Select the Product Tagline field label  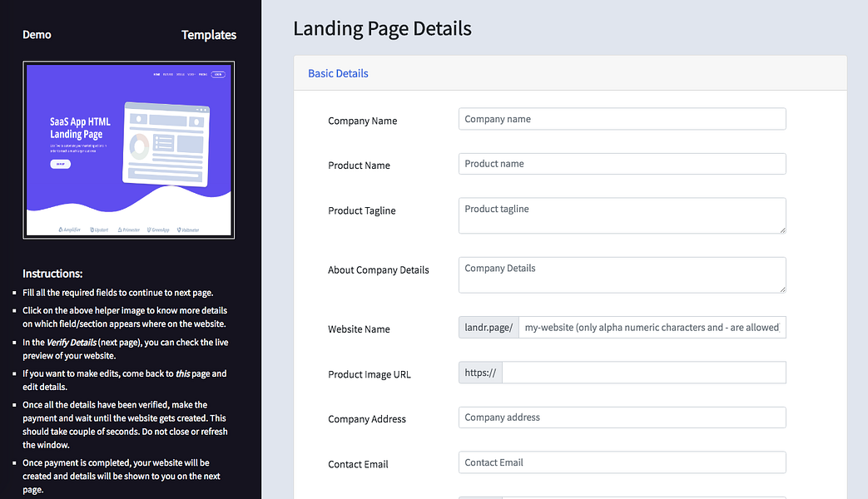pos(361,210)
